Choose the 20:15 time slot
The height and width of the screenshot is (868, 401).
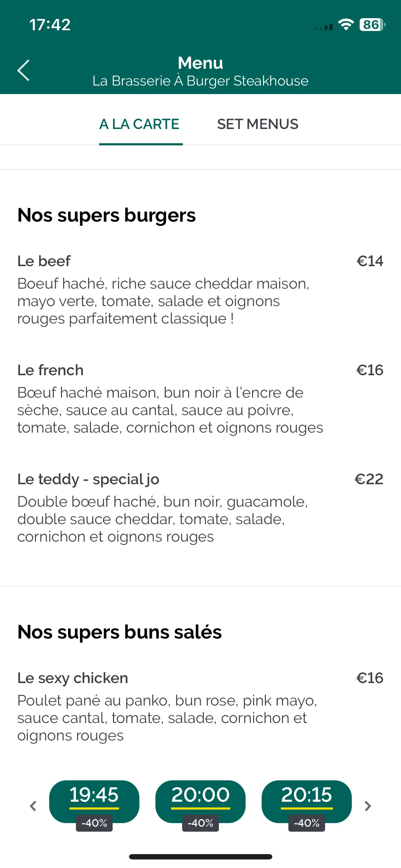pos(307,801)
